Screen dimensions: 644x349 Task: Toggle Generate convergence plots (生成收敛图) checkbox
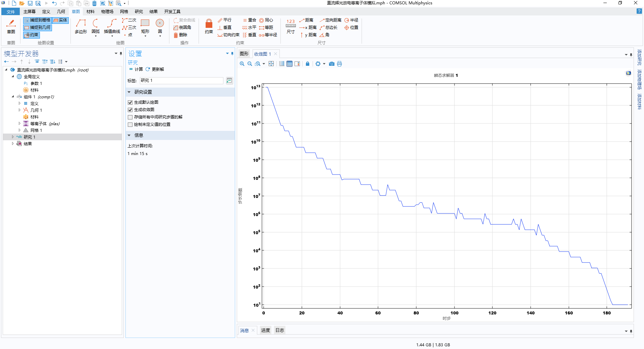pyautogui.click(x=130, y=110)
